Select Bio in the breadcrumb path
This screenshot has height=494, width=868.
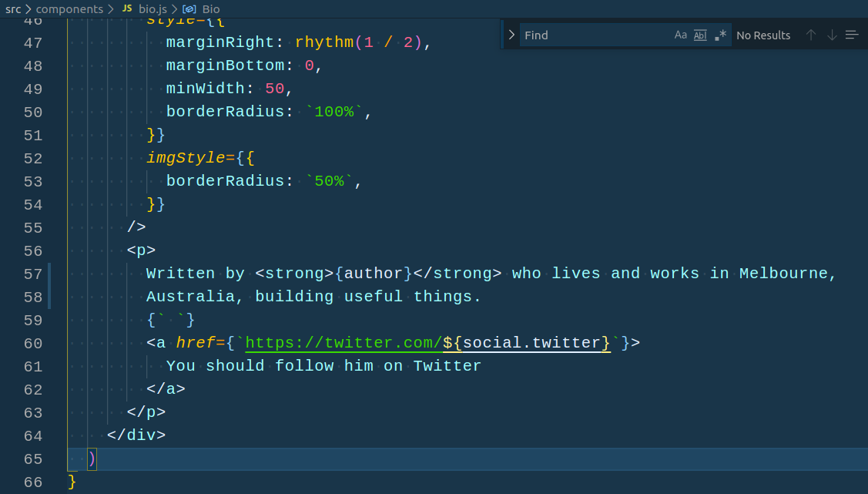click(211, 9)
